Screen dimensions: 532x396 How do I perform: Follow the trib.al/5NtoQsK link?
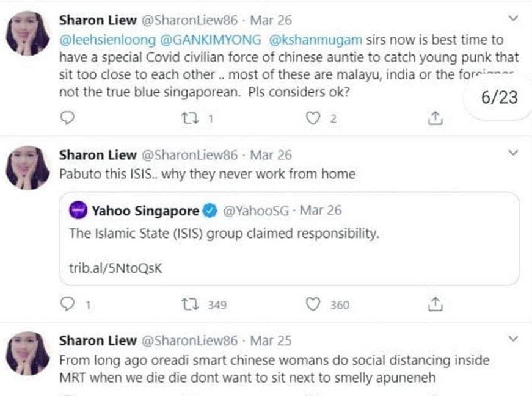[x=115, y=268]
